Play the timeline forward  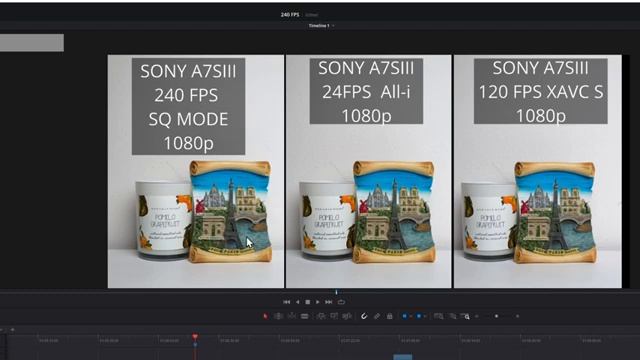pos(318,302)
